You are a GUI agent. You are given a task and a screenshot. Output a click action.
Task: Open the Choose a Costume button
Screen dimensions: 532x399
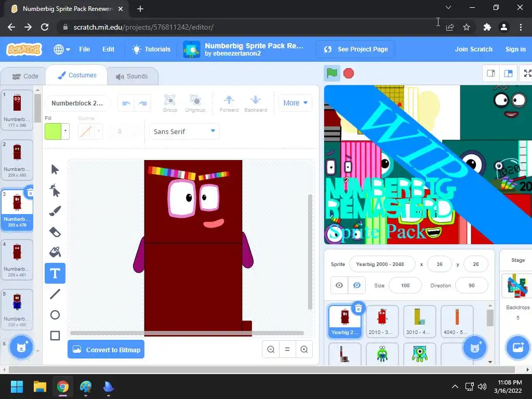21,347
